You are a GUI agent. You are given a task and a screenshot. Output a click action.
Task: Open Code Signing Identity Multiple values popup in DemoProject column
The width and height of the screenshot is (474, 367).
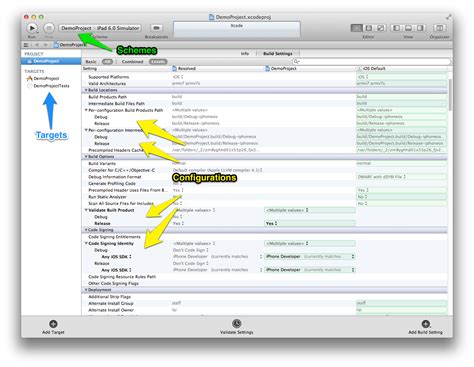[310, 243]
